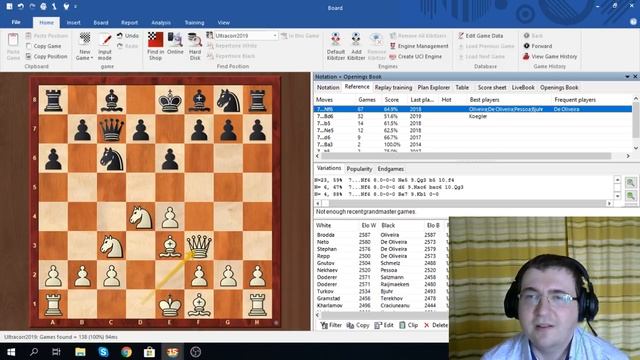Sort by the Games column header
Viewport: 640px width, 360px height.
pos(367,100)
